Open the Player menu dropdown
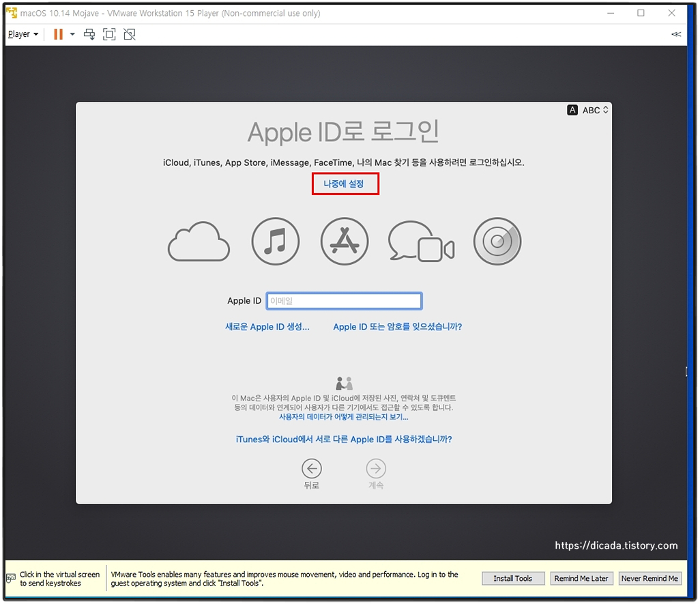The image size is (700, 604). 23,34
